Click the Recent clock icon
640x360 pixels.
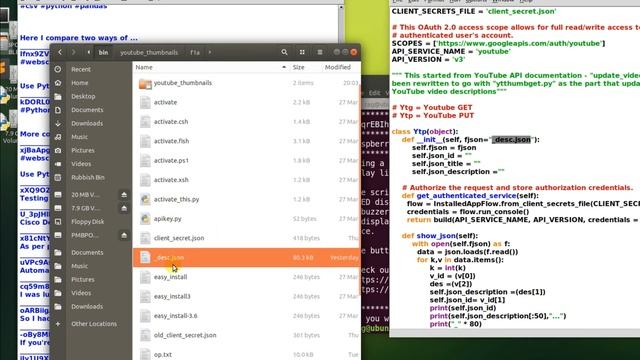click(58, 69)
